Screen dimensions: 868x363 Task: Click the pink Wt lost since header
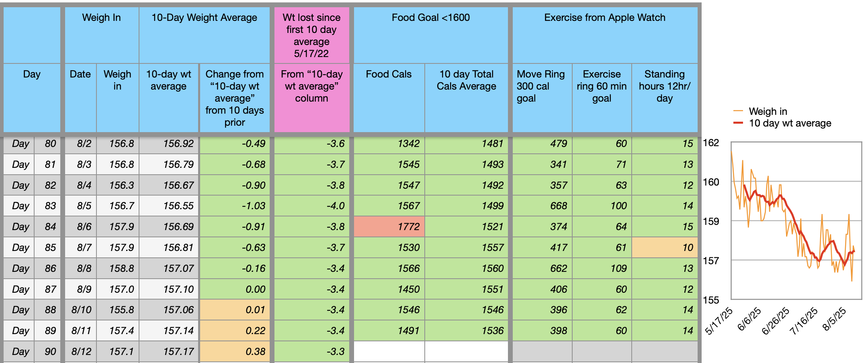click(311, 35)
